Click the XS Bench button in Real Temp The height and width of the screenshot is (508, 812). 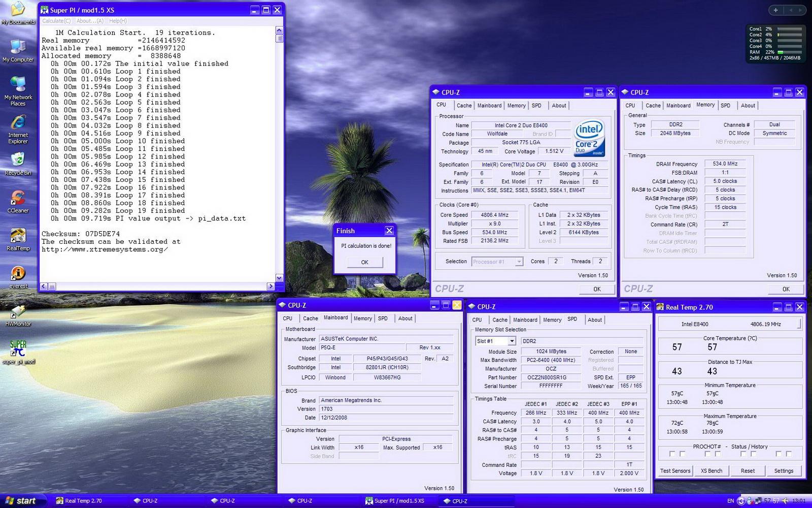pos(712,471)
